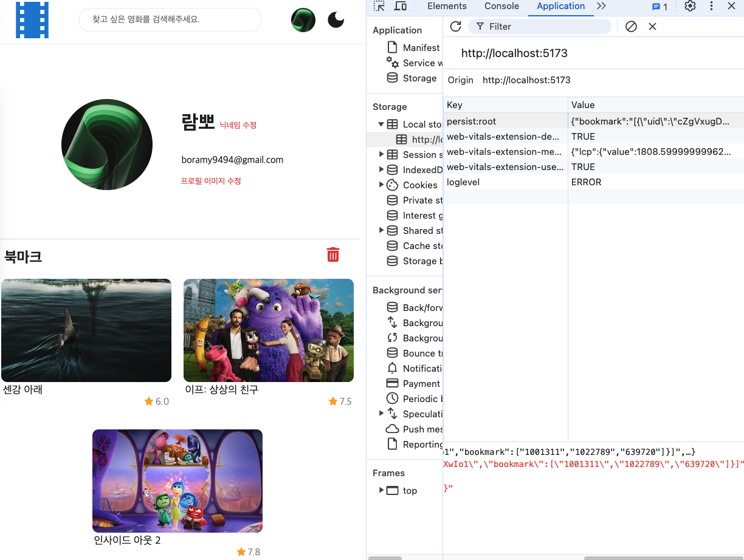The image size is (744, 560).
Task: Click the storage Filter field
Action: point(540,27)
